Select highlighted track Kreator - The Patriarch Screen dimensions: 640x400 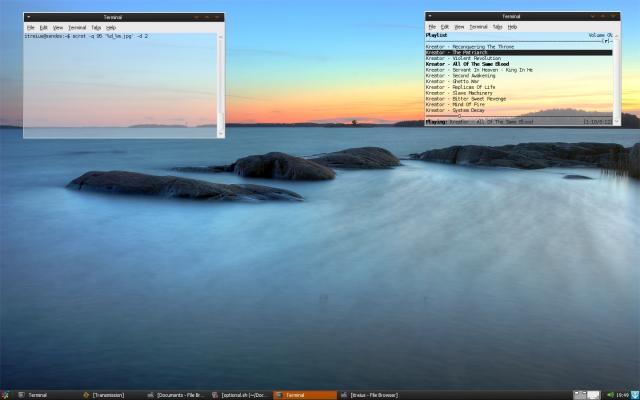(519, 53)
